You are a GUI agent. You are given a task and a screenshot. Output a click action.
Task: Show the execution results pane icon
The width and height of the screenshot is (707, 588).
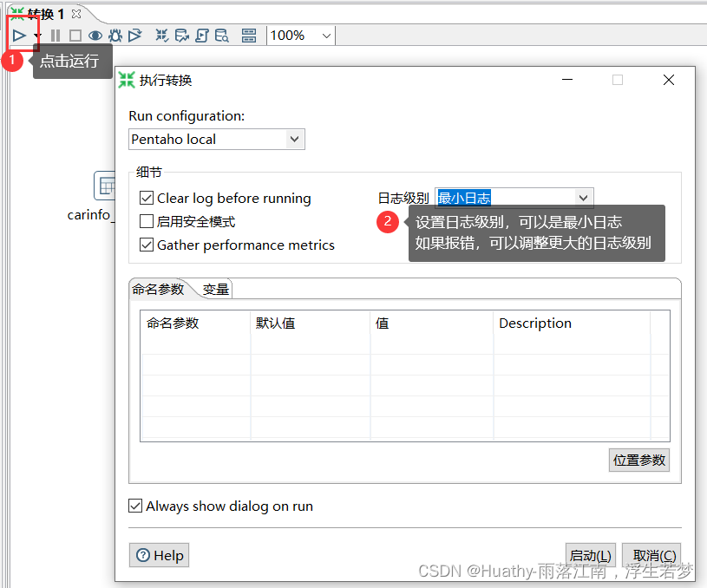[249, 36]
